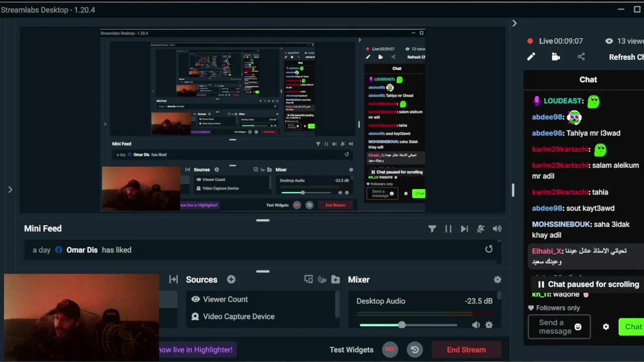Click abdee98 in 'sout kayt3awd' message
Screen dimensions: 644x362
pyautogui.click(x=547, y=208)
